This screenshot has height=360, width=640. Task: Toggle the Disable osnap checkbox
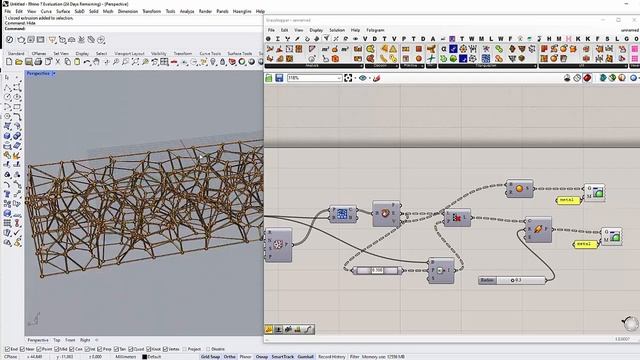(208, 349)
